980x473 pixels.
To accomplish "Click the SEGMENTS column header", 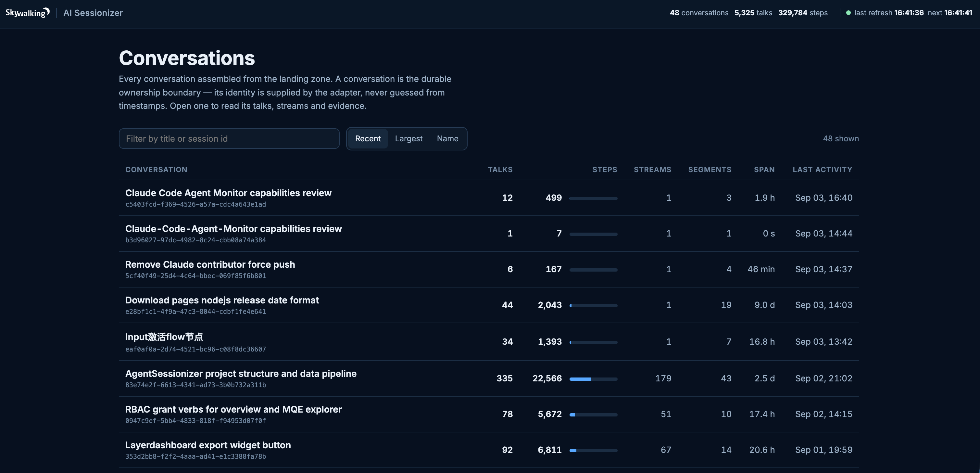I will click(710, 169).
